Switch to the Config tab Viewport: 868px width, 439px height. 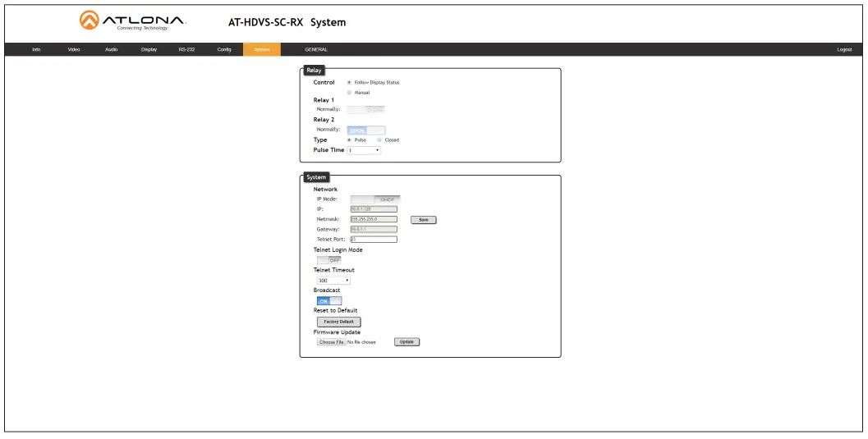point(224,50)
